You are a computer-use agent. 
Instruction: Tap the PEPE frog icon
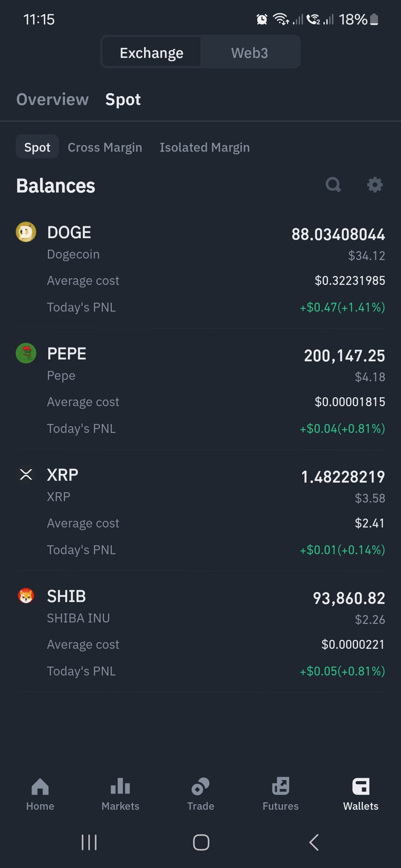(x=26, y=353)
